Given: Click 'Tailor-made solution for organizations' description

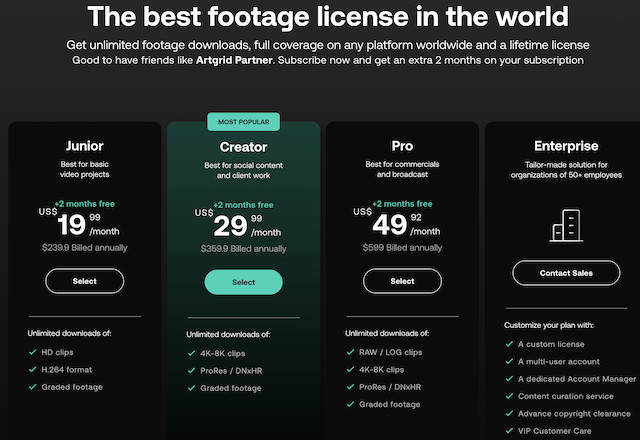Looking at the screenshot, I should click(566, 170).
